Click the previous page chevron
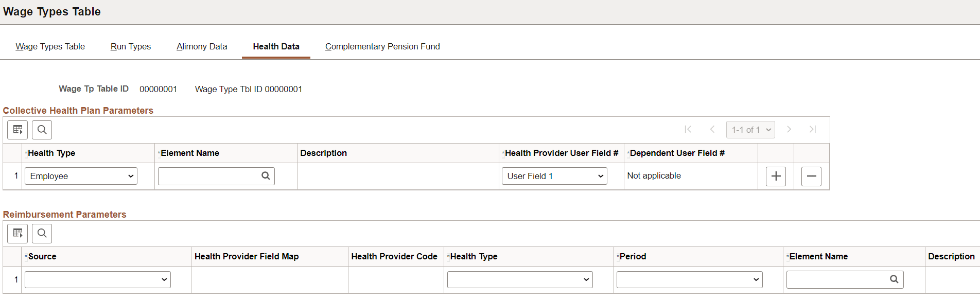 712,129
